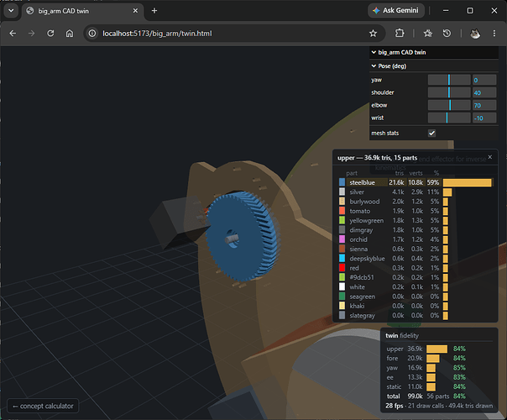Click the red color swatch
The width and height of the screenshot is (507, 420).
(342, 268)
